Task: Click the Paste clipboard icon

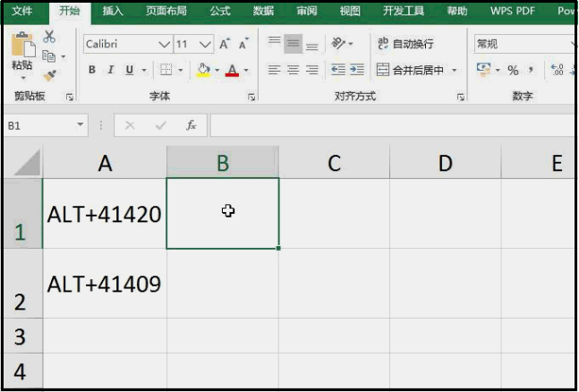Action: (x=22, y=52)
